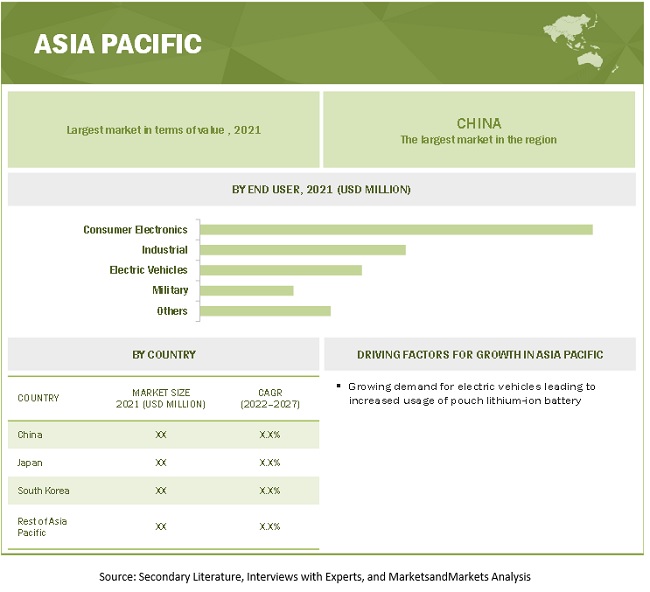The width and height of the screenshot is (650, 592).
Task: Select the China table row
Action: [163, 435]
